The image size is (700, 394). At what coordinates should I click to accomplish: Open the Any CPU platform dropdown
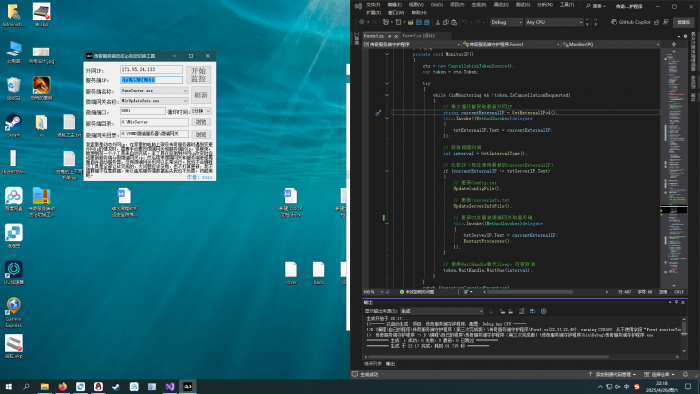554,22
